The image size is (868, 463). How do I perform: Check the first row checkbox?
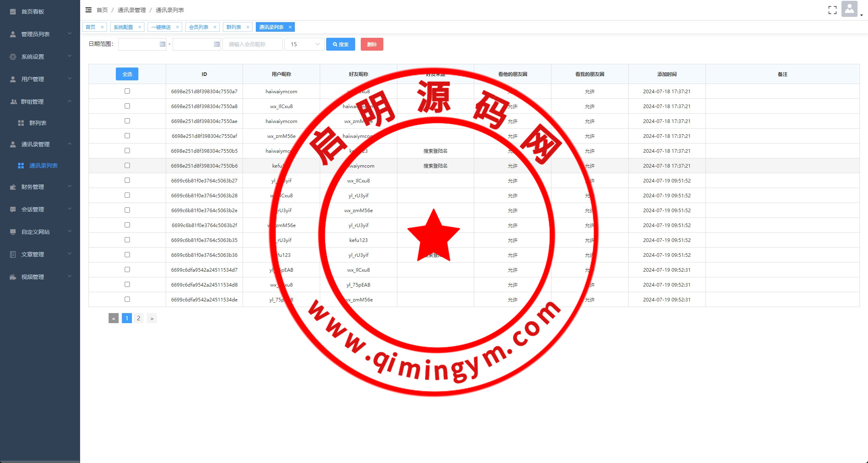pyautogui.click(x=127, y=91)
